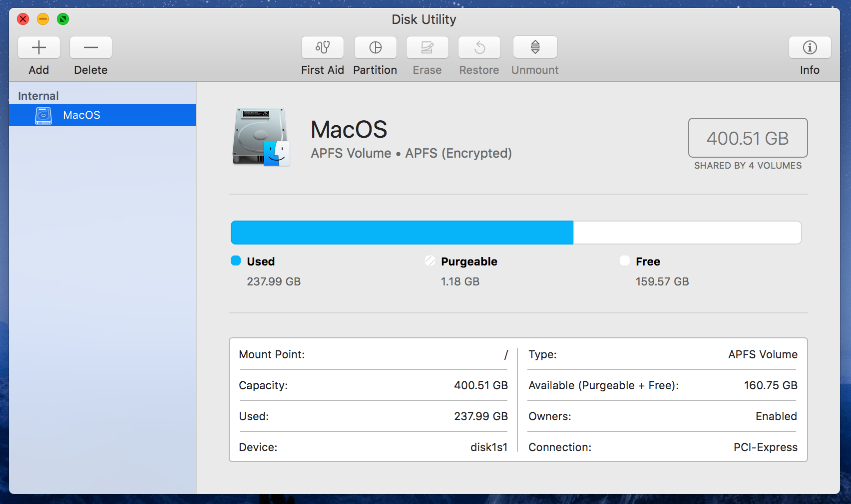Click the Info text label
Viewport: 851px width, 504px height.
click(x=810, y=70)
